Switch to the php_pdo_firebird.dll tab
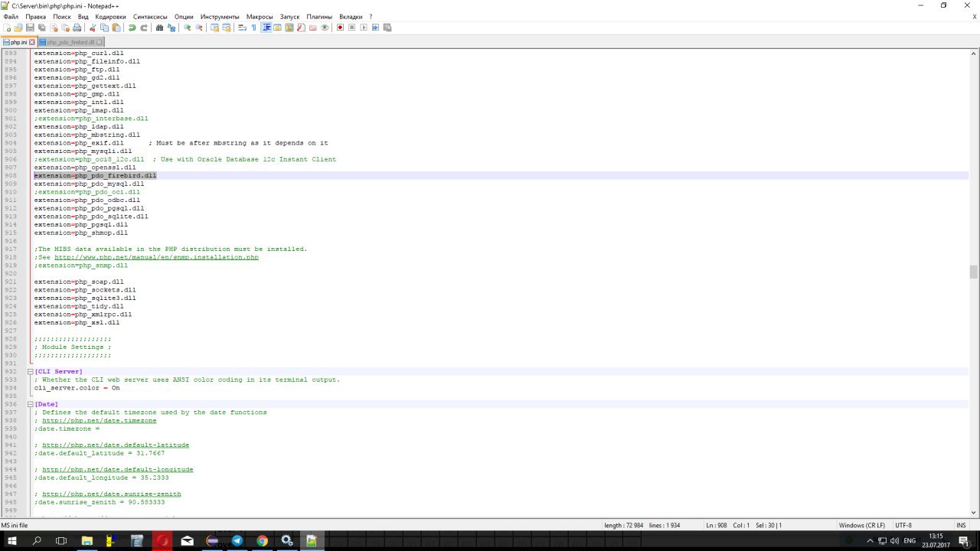 click(69, 42)
